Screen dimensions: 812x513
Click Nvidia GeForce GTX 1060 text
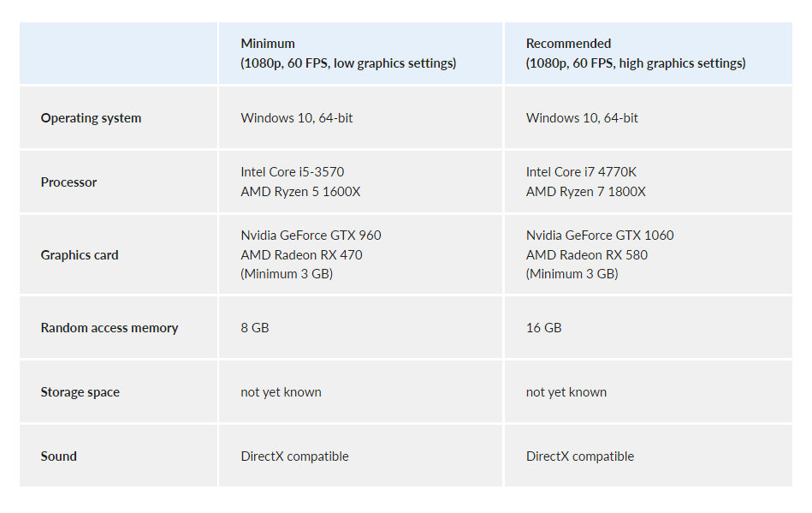(600, 236)
